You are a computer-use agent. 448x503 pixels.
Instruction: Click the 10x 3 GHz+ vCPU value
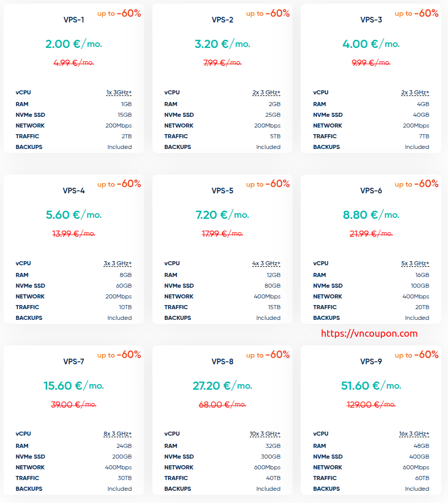coord(265,434)
